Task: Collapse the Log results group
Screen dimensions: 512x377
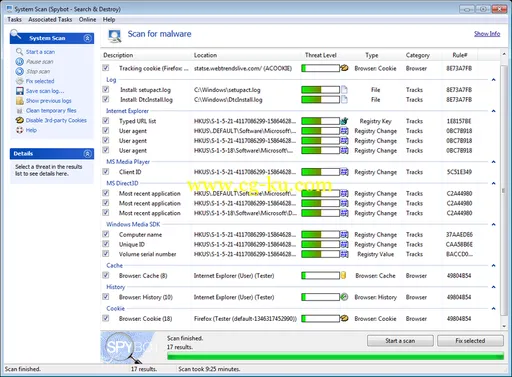Action: [494, 80]
